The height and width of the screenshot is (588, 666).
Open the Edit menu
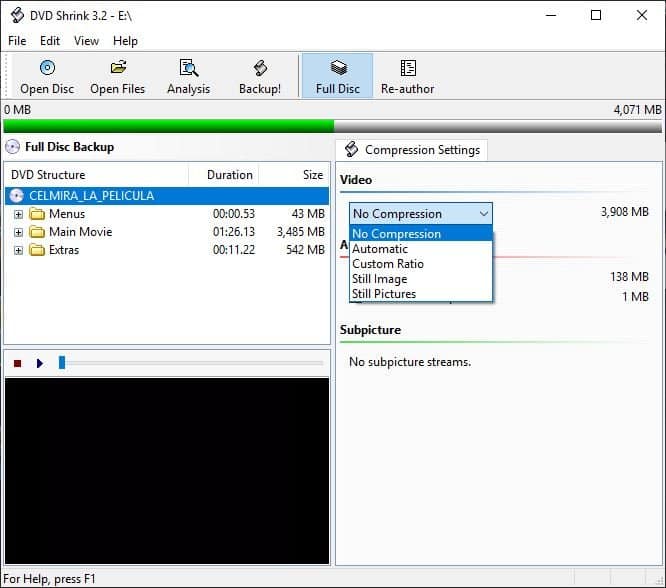[50, 41]
